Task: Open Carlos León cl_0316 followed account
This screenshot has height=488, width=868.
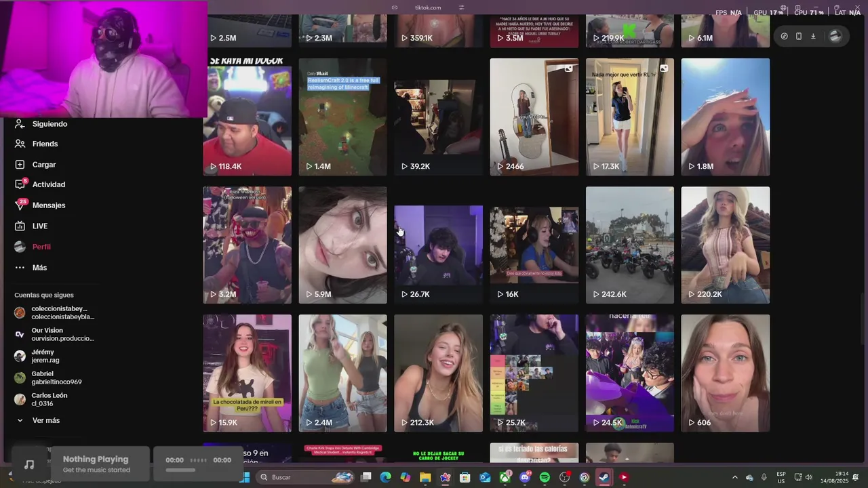Action: tap(41, 399)
